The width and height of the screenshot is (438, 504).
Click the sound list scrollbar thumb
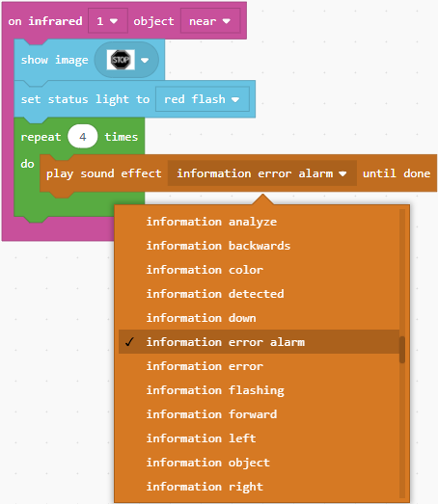402,350
